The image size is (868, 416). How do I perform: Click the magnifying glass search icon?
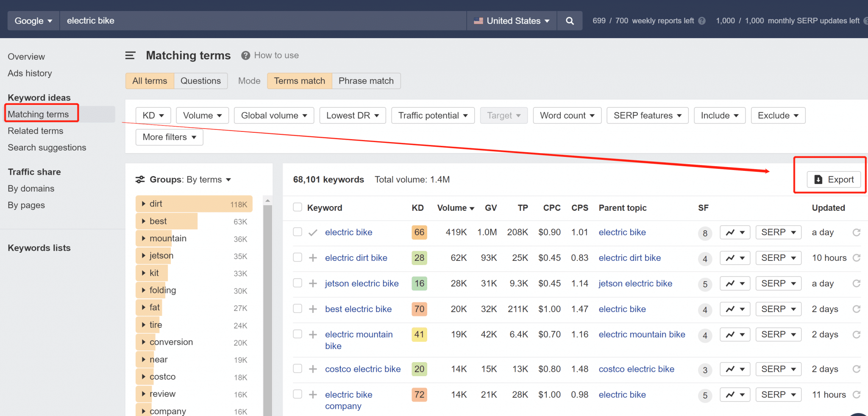point(570,21)
